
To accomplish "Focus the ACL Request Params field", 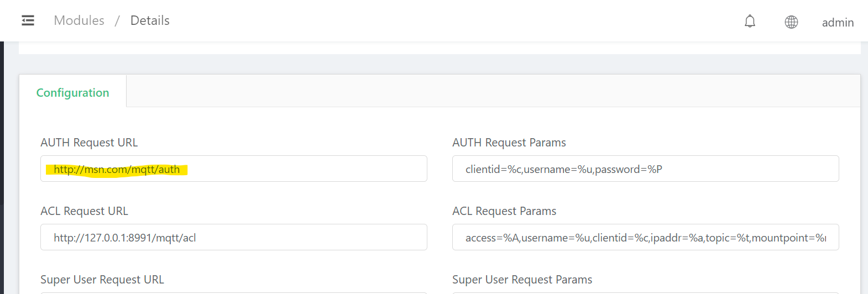I will [646, 237].
